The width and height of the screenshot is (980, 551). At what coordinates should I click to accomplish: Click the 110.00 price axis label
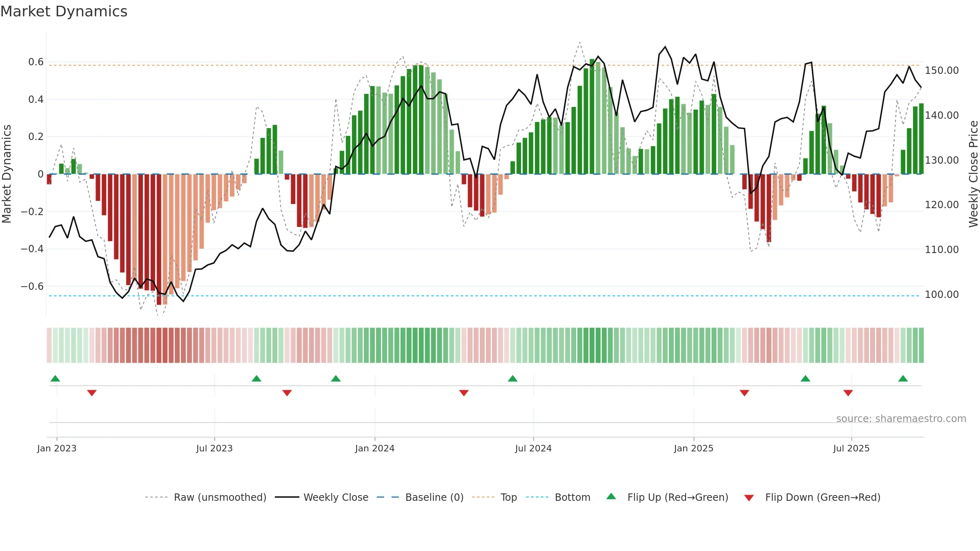pos(942,250)
